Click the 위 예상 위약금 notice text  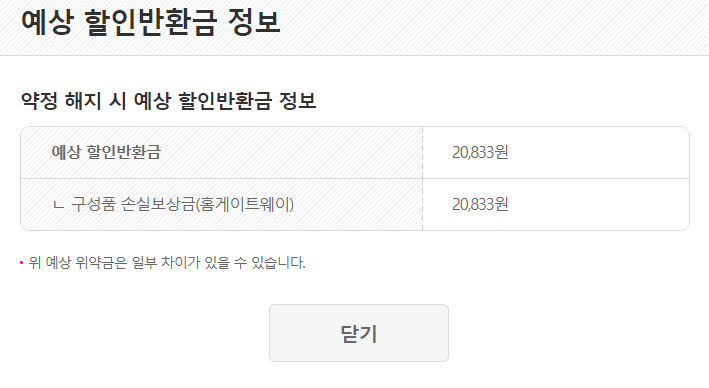click(167, 263)
